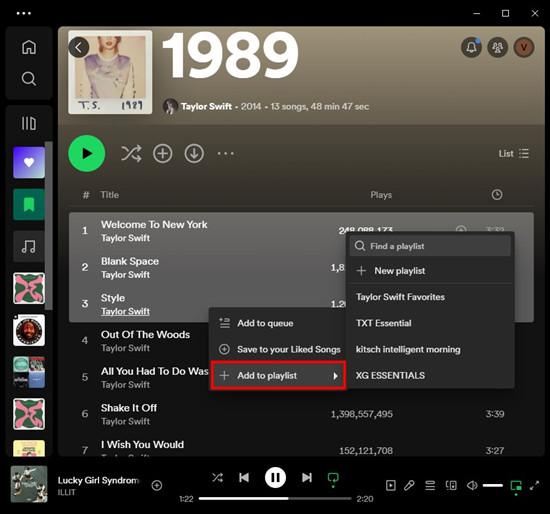Screen dimensions: 550x514
Task: Open the Search icon in sidebar
Action: pos(29,79)
